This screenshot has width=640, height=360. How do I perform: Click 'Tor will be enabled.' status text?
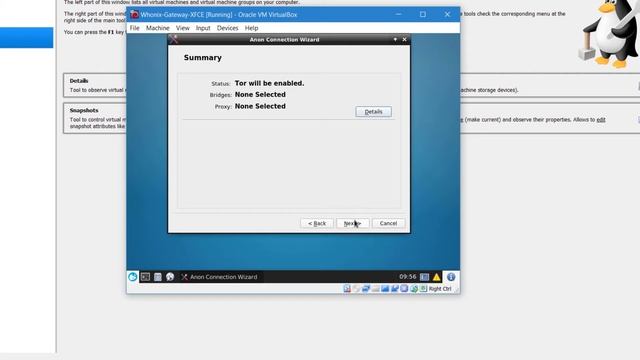pos(269,83)
